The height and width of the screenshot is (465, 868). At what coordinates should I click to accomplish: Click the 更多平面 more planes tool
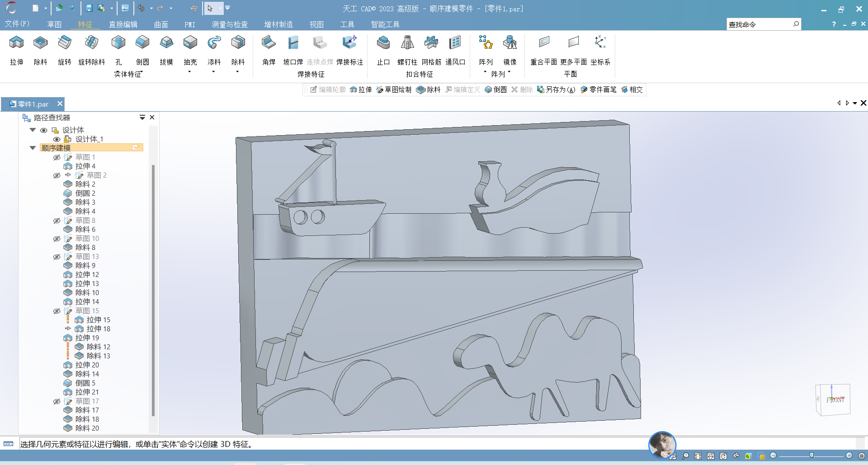pyautogui.click(x=573, y=50)
